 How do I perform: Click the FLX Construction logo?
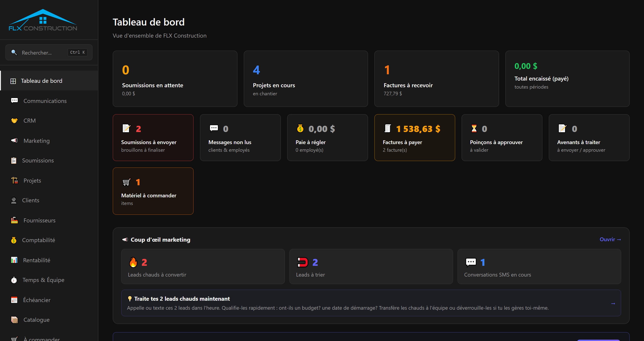pyautogui.click(x=43, y=20)
